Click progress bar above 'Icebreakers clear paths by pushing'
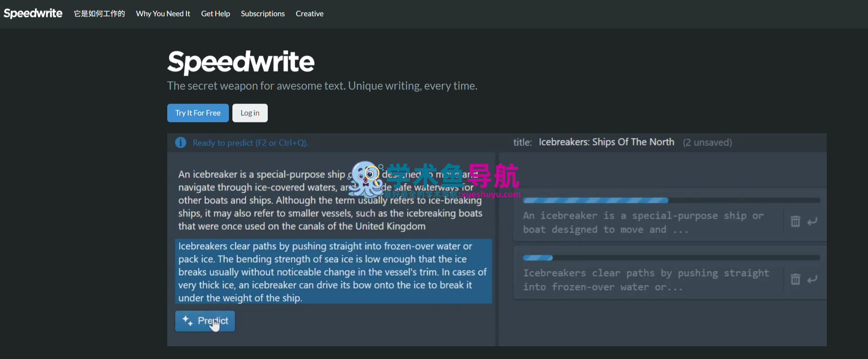 671,258
